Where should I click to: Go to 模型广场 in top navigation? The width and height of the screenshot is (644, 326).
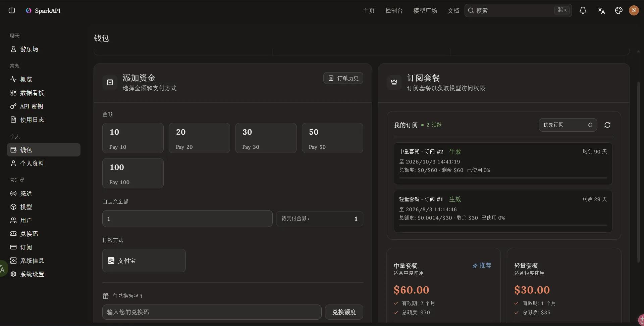click(x=425, y=10)
